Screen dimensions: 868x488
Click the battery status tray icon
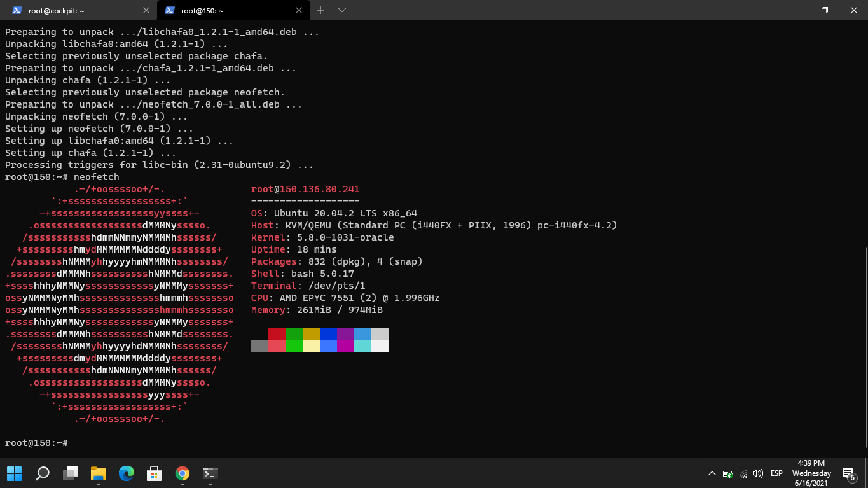[728, 473]
